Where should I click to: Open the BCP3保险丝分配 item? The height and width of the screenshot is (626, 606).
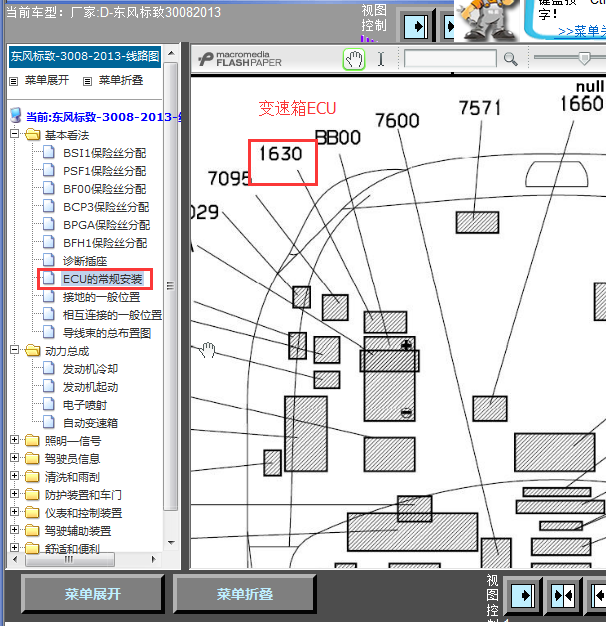pyautogui.click(x=106, y=207)
